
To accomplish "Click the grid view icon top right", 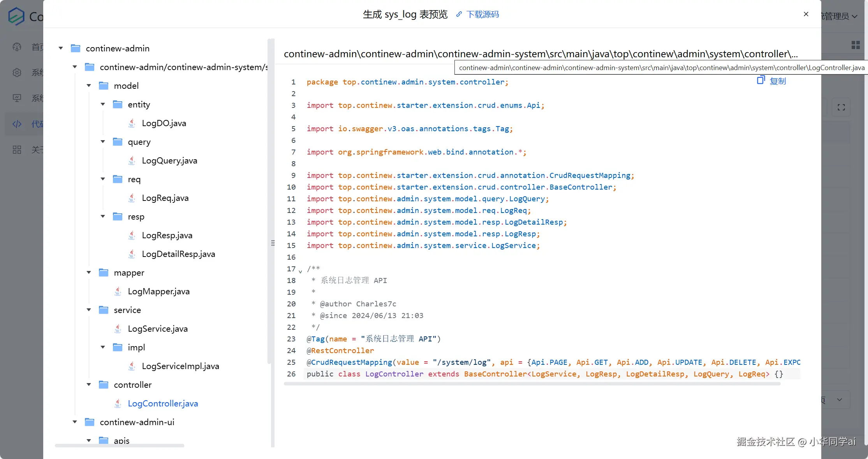I will pos(856,45).
